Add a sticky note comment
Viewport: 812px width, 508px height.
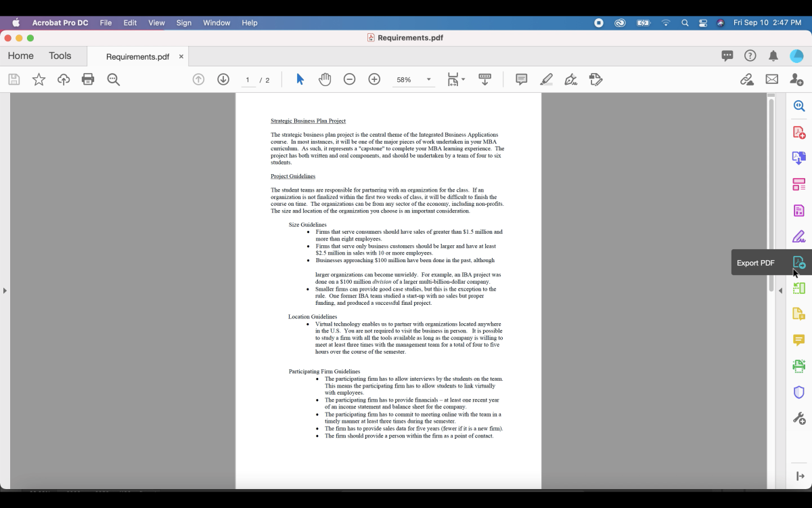coord(521,80)
